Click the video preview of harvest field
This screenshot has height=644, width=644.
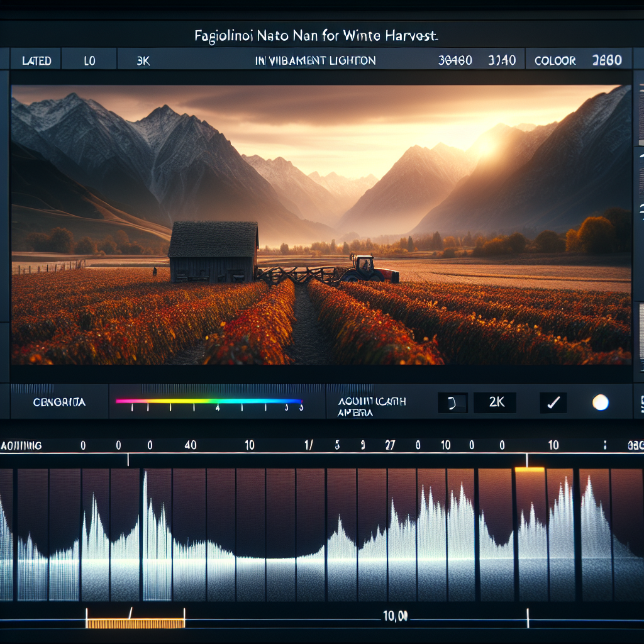(321, 225)
